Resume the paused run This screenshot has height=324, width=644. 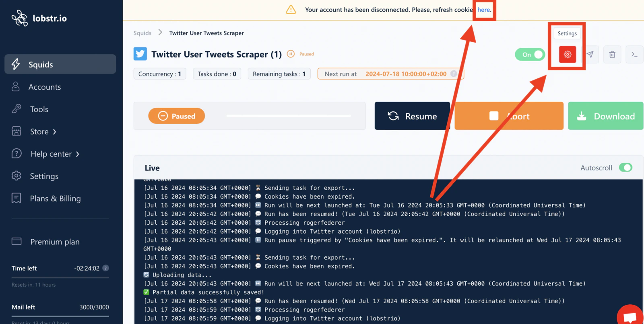point(412,116)
